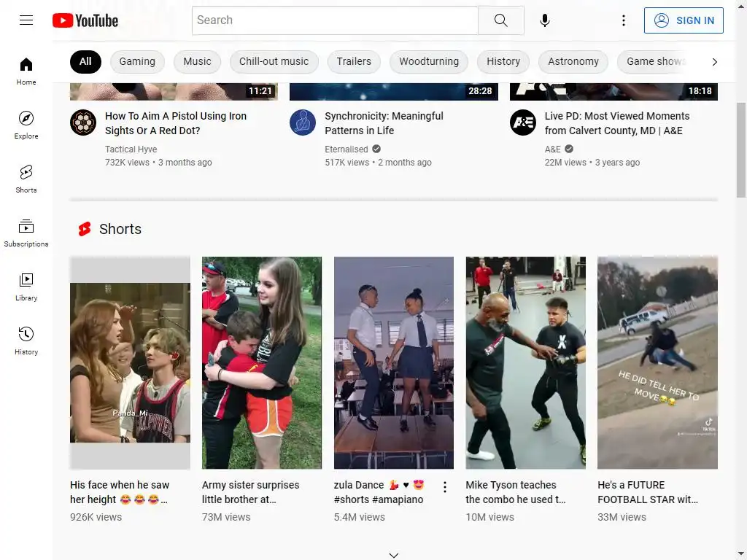Open Live PD Most Viewed Moments title

[617, 123]
